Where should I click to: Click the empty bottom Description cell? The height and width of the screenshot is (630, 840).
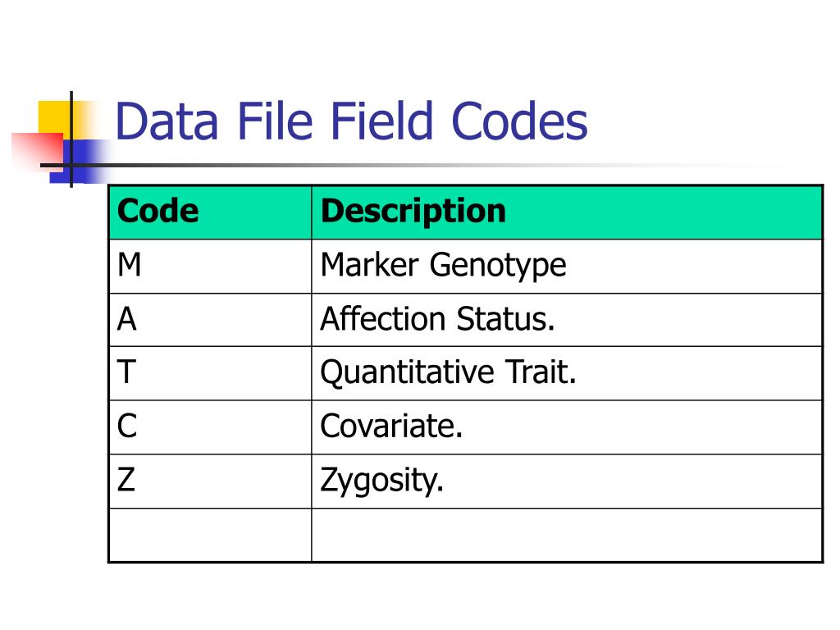pos(566,535)
